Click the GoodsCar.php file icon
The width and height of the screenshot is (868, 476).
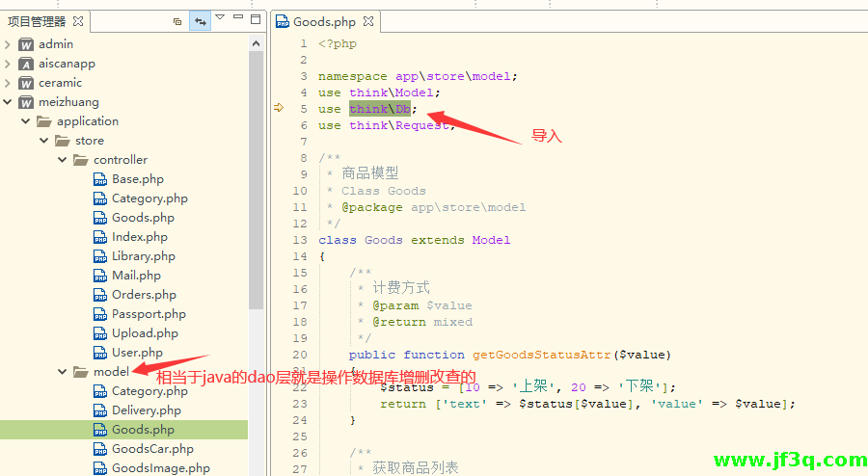100,449
